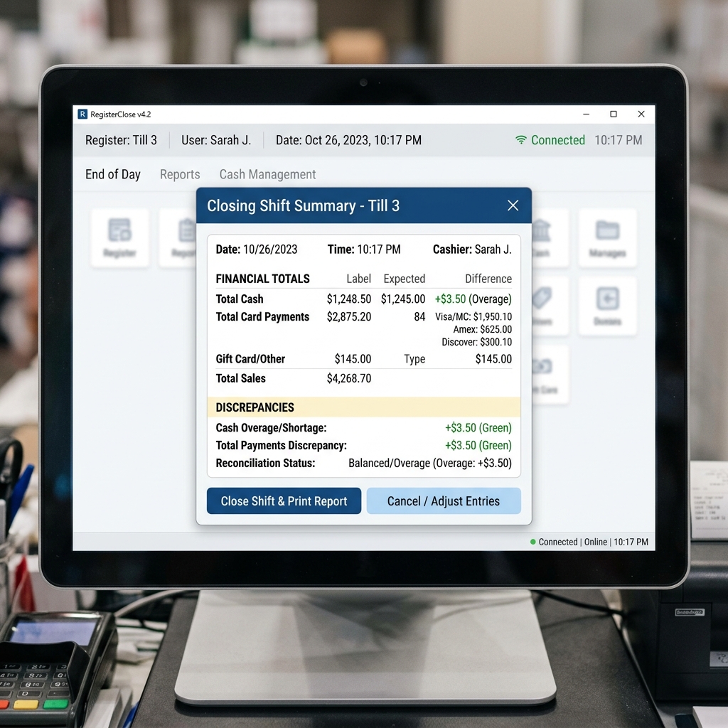Click Cancel / Adjust Entries button
The height and width of the screenshot is (728, 728).
tap(444, 501)
